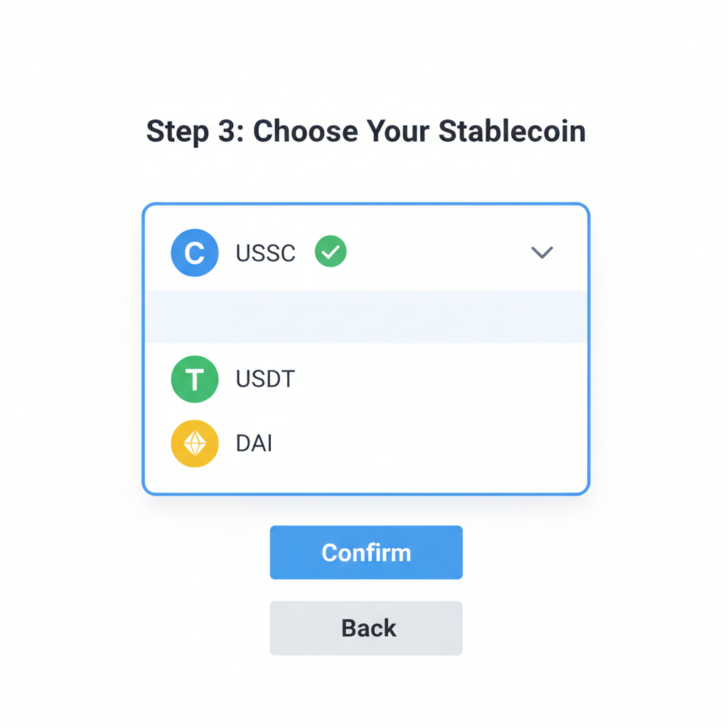
Task: Go back using the Back button
Action: coord(366,628)
